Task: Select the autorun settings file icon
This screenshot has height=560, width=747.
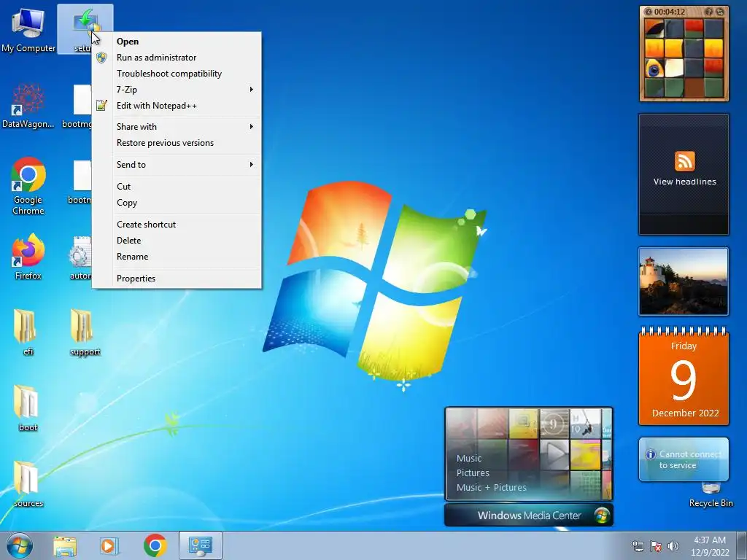Action: pos(79,257)
